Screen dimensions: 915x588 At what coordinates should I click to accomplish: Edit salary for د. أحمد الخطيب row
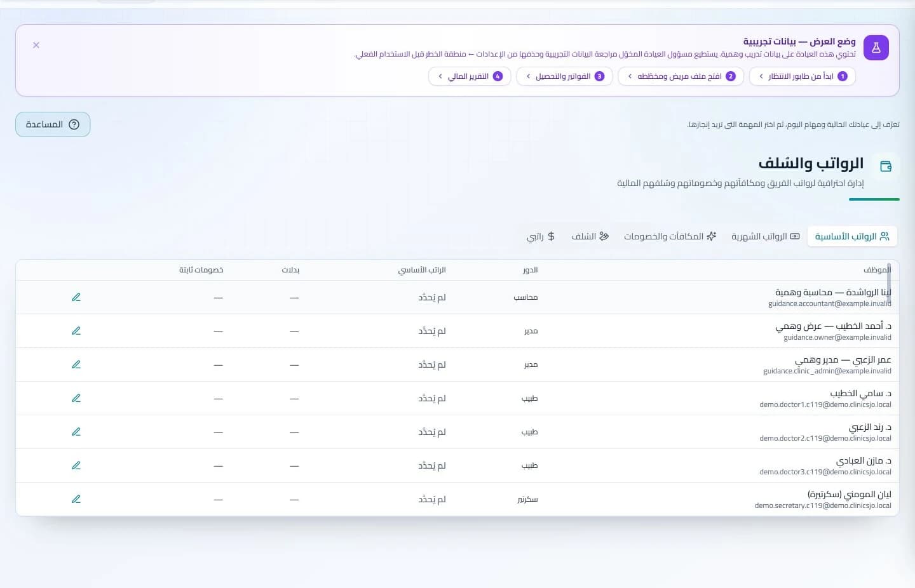pos(76,331)
